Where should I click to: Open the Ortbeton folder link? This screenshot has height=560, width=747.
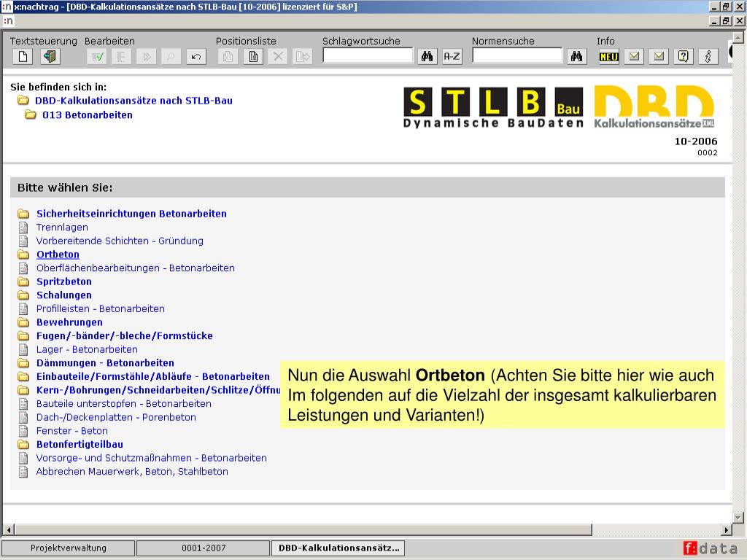(x=58, y=254)
